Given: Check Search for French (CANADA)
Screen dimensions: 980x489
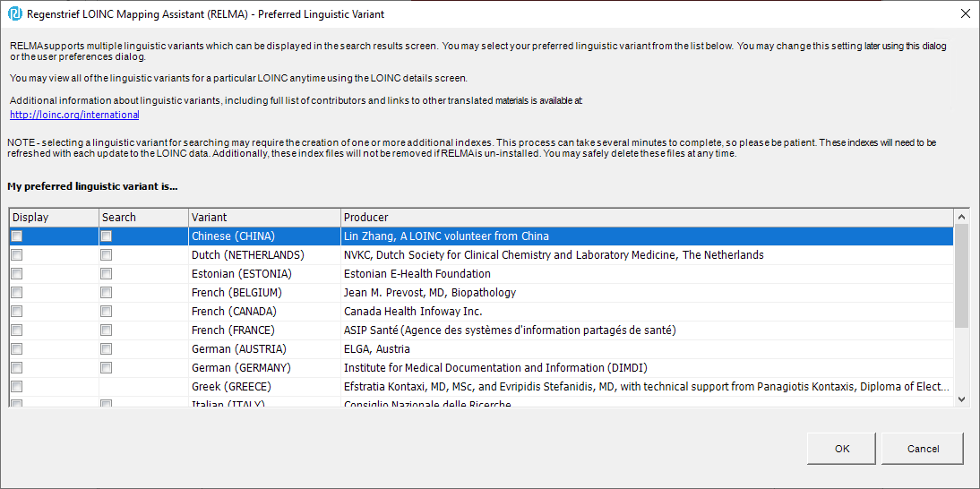Looking at the screenshot, I should 107,311.
